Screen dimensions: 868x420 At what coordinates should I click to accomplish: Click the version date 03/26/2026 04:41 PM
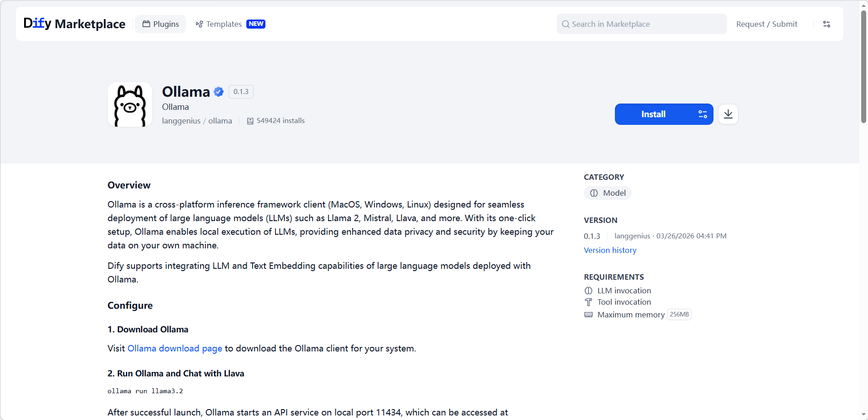[x=691, y=236]
